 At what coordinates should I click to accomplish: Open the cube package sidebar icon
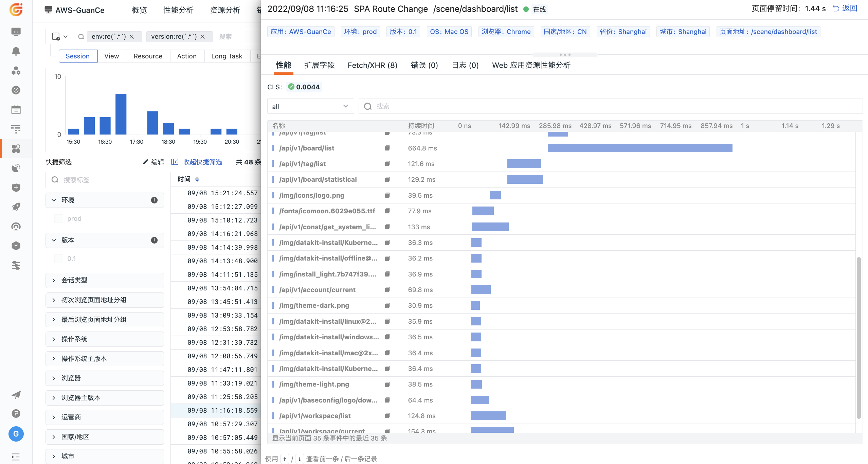16,246
